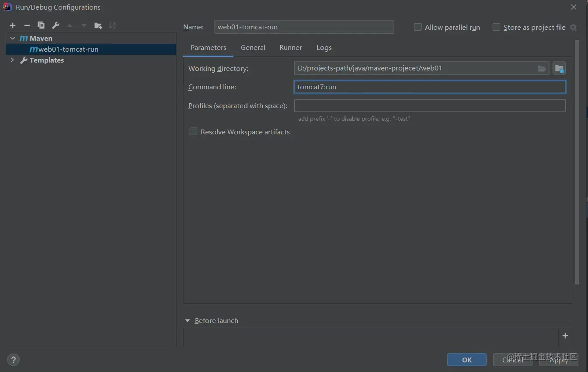Focus the Command line field
This screenshot has width=588, height=372.
pos(430,87)
